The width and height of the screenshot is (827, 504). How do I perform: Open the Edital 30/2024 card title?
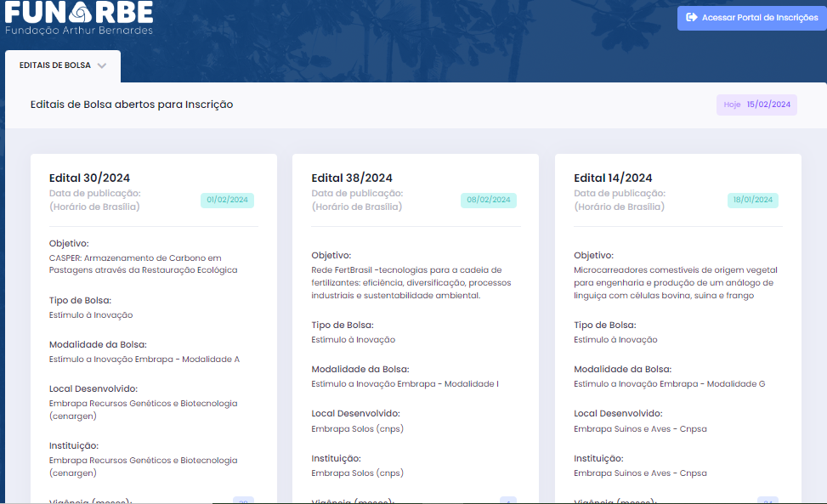point(89,178)
